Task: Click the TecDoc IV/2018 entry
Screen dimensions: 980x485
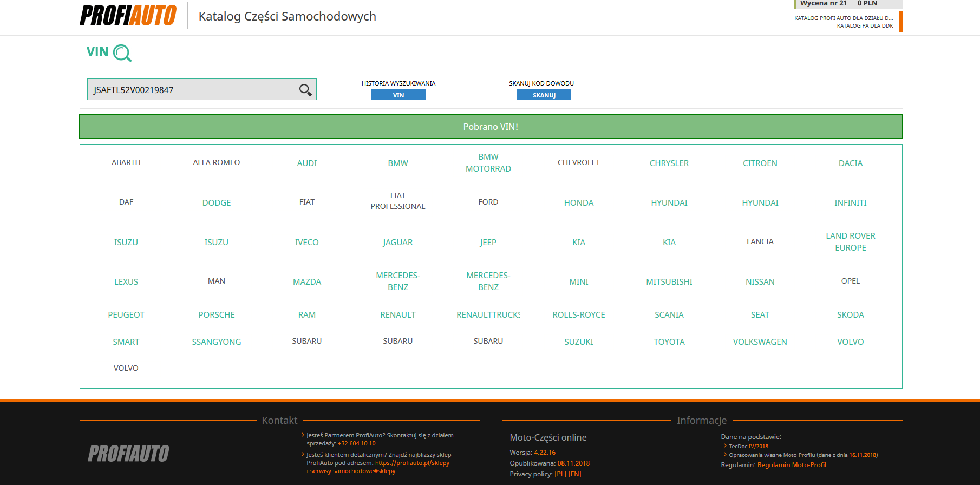Action: tap(748, 446)
